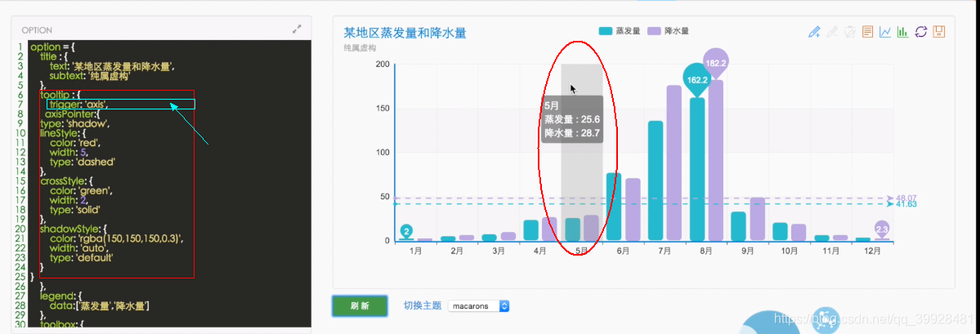
Task: Switch chart to bar type
Action: point(902,31)
